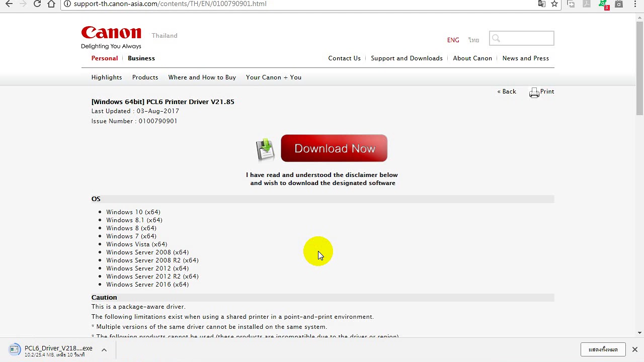Click the printer icon beside Print
Image resolution: width=644 pixels, height=362 pixels.
pos(534,93)
